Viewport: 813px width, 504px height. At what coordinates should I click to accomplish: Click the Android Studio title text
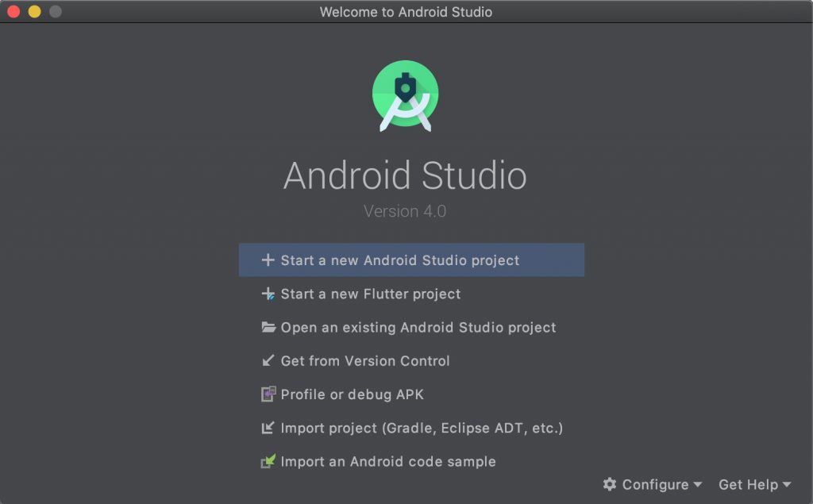pyautogui.click(x=405, y=175)
